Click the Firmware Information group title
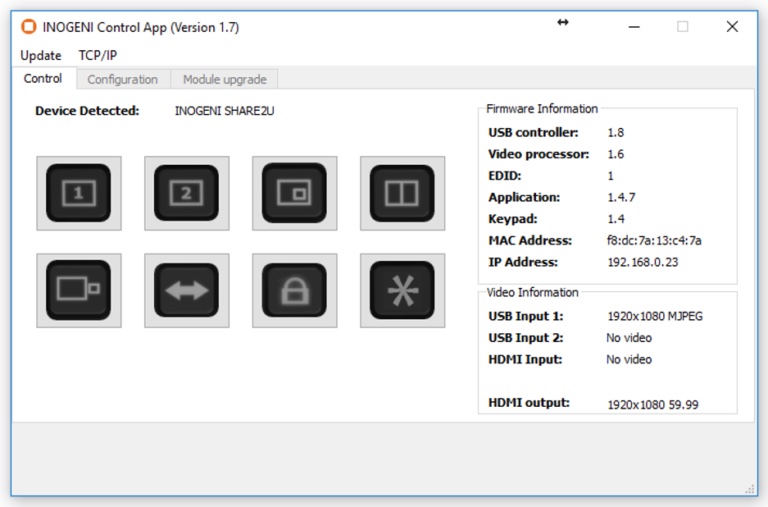The height and width of the screenshot is (507, 768). tap(542, 109)
